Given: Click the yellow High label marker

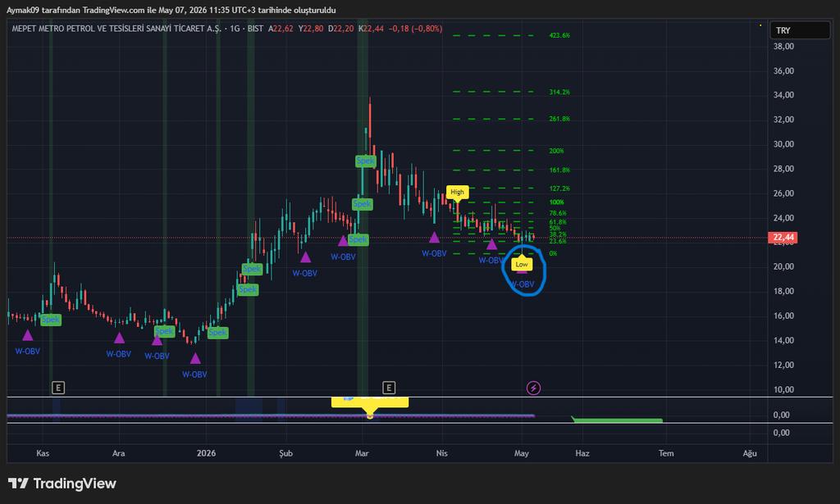Looking at the screenshot, I should (x=457, y=192).
